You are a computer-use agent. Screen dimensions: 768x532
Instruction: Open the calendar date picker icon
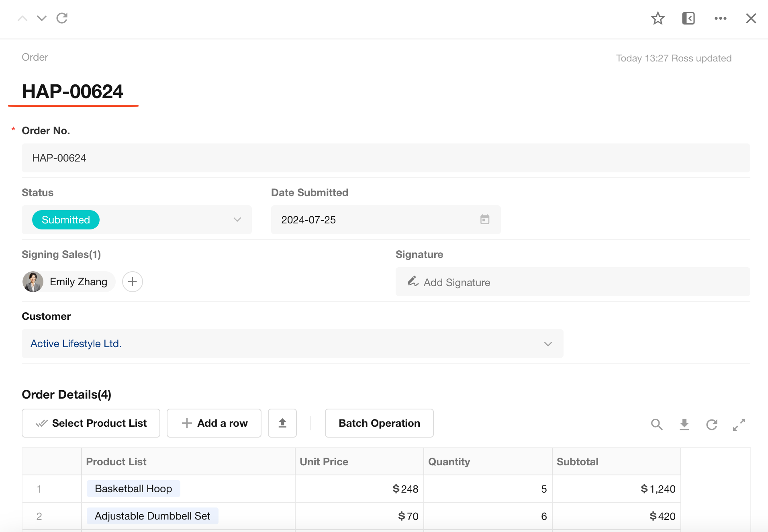[x=485, y=220]
